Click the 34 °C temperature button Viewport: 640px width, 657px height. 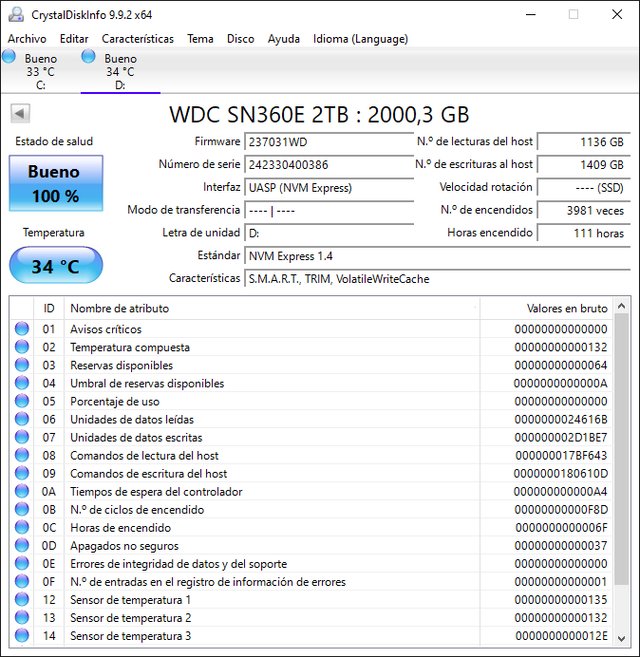click(56, 266)
